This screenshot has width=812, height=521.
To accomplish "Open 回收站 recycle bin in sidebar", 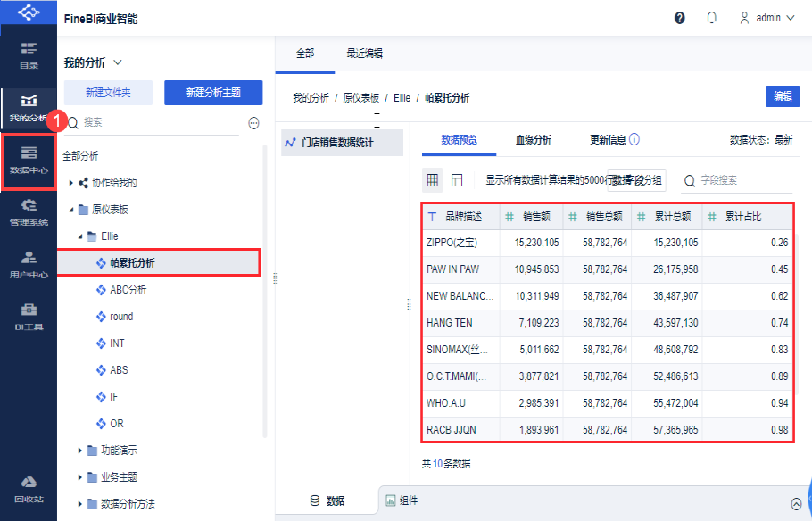I will (x=29, y=490).
